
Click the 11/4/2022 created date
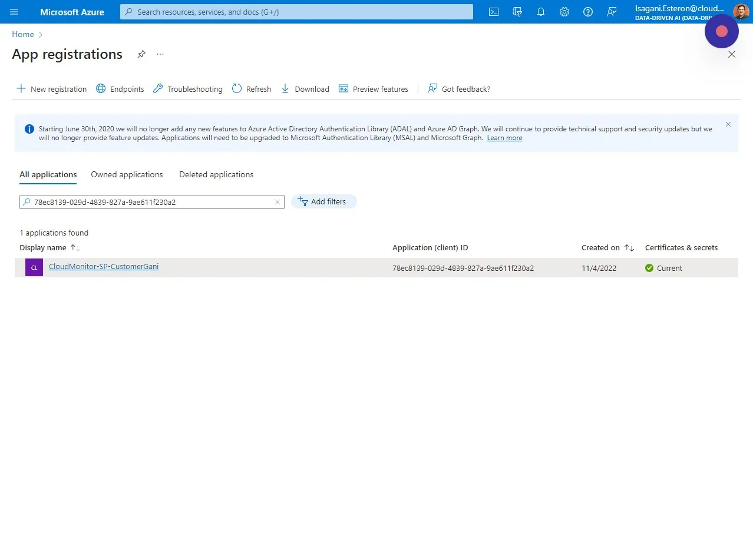tap(599, 268)
